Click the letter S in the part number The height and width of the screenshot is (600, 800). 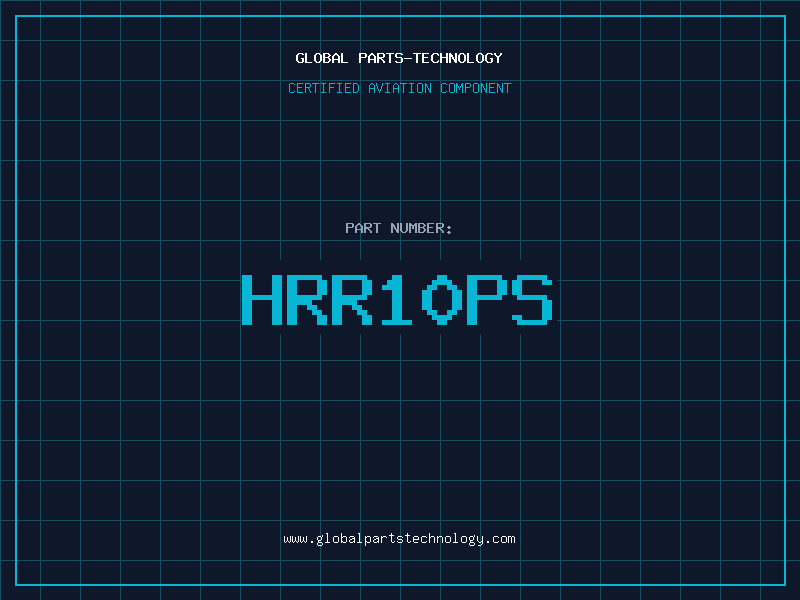[532, 300]
